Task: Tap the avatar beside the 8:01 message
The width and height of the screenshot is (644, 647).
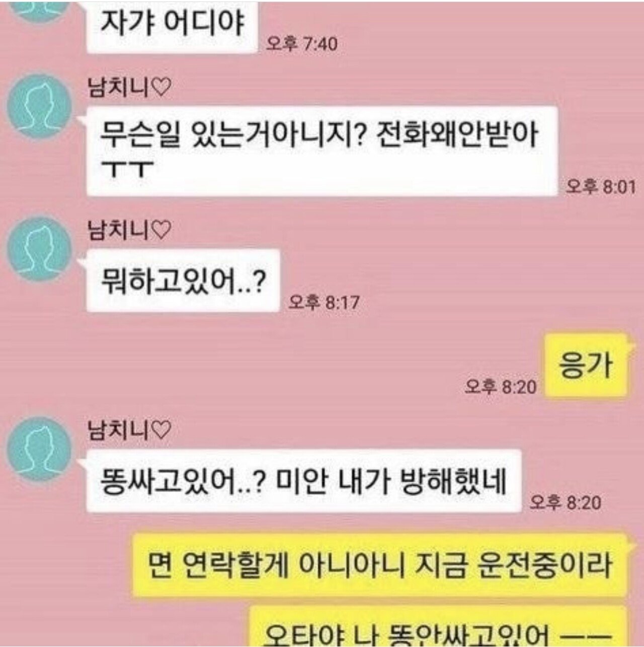Action: click(39, 107)
